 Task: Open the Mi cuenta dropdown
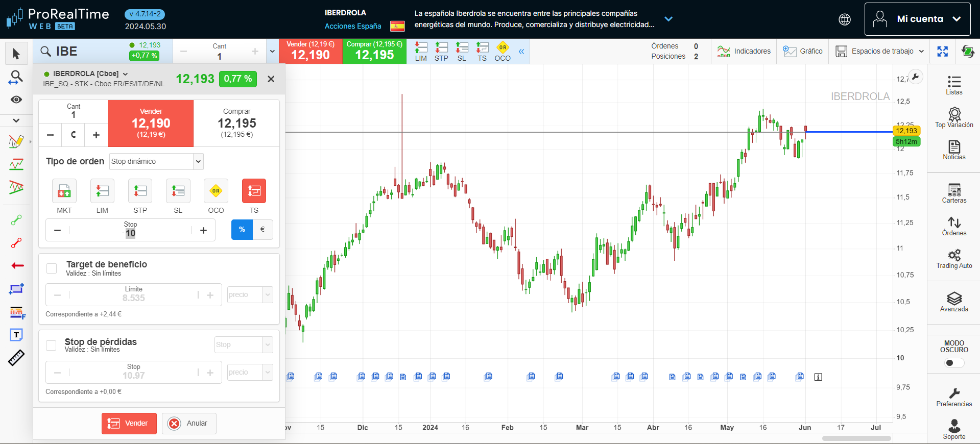click(917, 19)
